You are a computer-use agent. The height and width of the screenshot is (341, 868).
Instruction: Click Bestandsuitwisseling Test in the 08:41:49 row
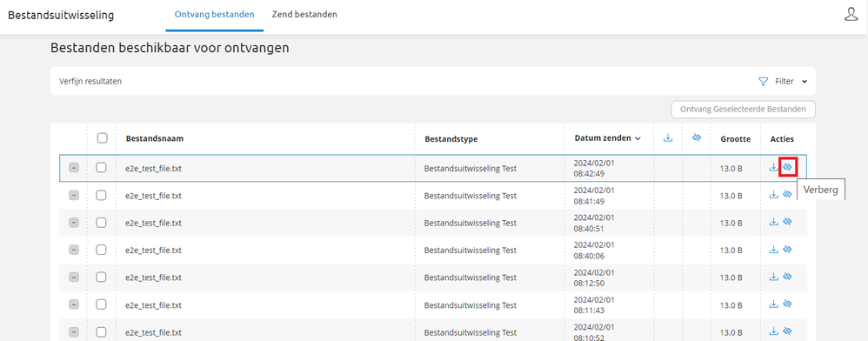[470, 196]
